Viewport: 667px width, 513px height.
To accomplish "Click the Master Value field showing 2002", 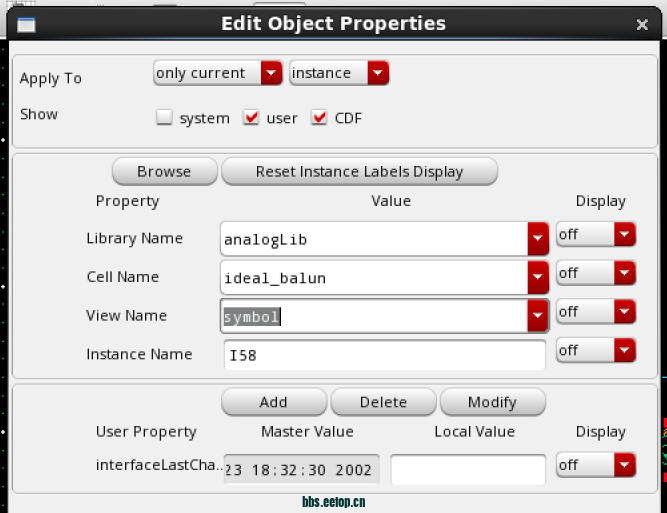I will [302, 469].
